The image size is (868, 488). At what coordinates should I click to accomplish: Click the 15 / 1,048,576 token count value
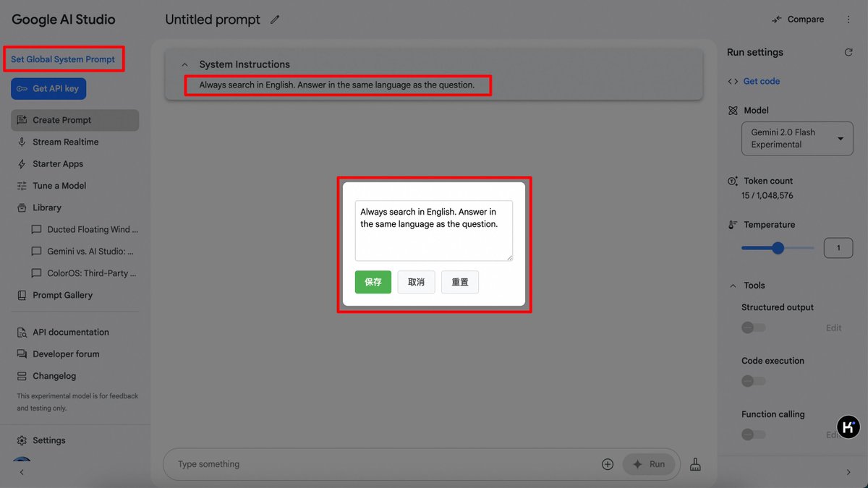pos(767,195)
